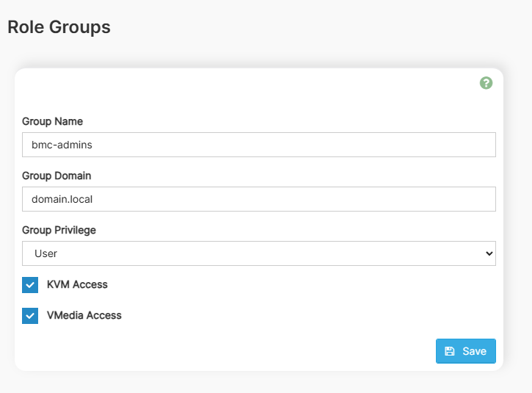This screenshot has width=532, height=393.
Task: Click the Group Domain field label
Action: tap(57, 176)
